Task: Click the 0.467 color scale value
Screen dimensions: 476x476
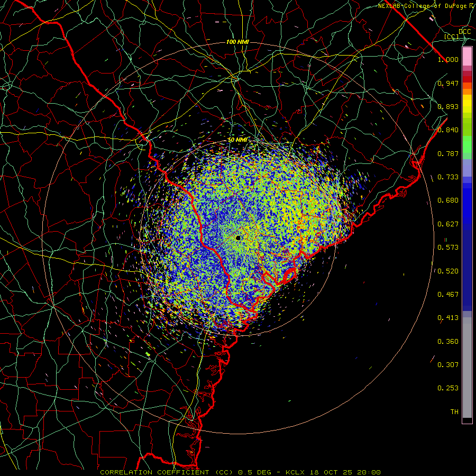Action: pyautogui.click(x=448, y=295)
